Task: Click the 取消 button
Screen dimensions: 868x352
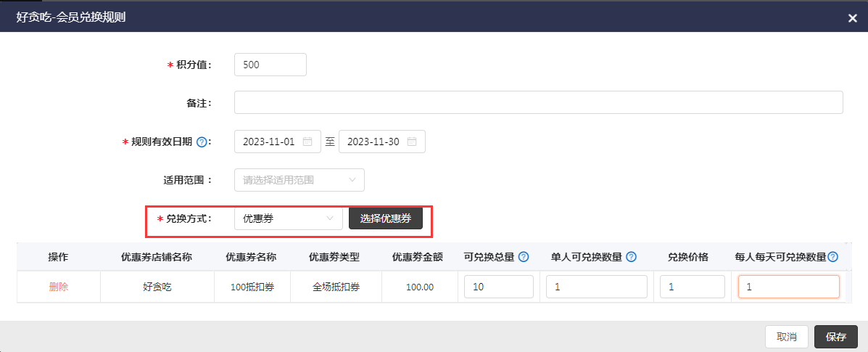Action: (787, 337)
